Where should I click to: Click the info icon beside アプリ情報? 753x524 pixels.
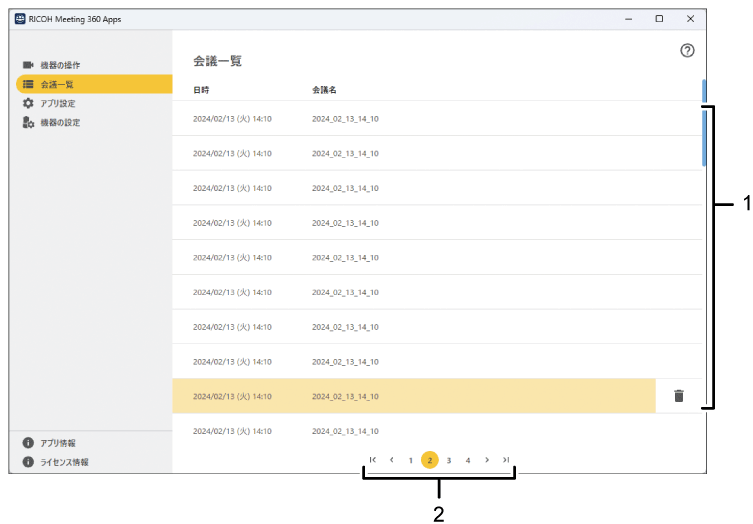click(x=28, y=442)
